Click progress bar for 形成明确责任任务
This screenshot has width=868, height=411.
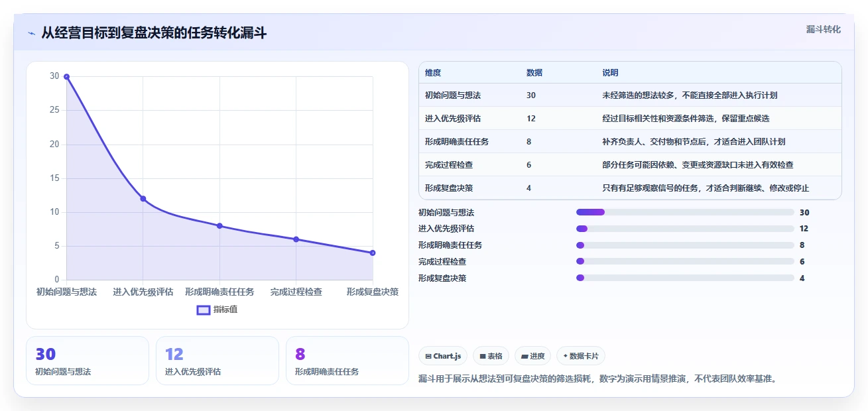click(x=685, y=245)
